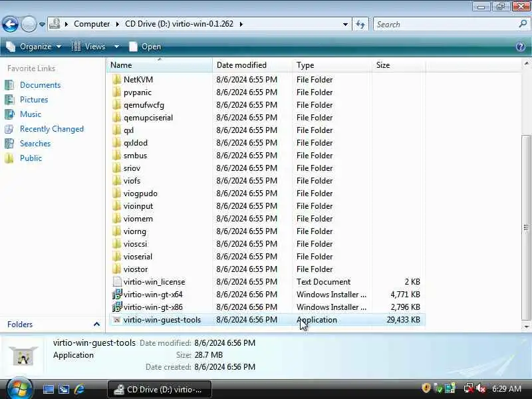
Task: Select the qxldod folder
Action: pyautogui.click(x=136, y=143)
